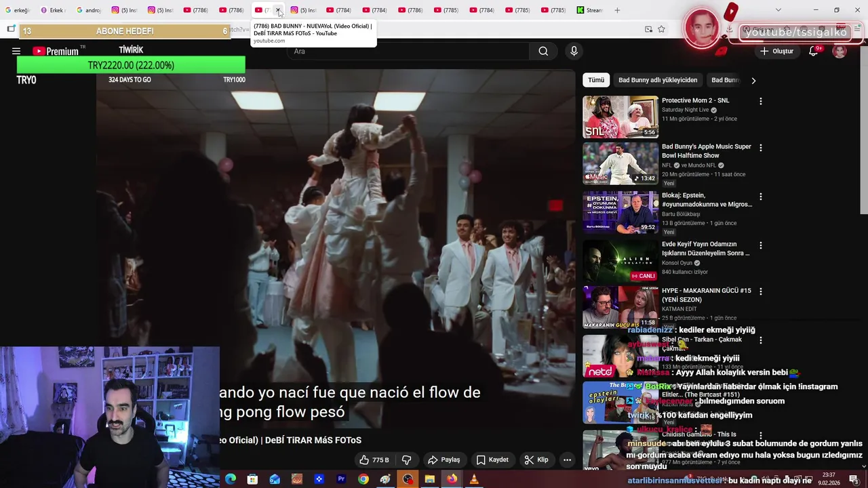The height and width of the screenshot is (488, 868).
Task: Open options for Sibel Can - Tarkan video
Action: 760,340
